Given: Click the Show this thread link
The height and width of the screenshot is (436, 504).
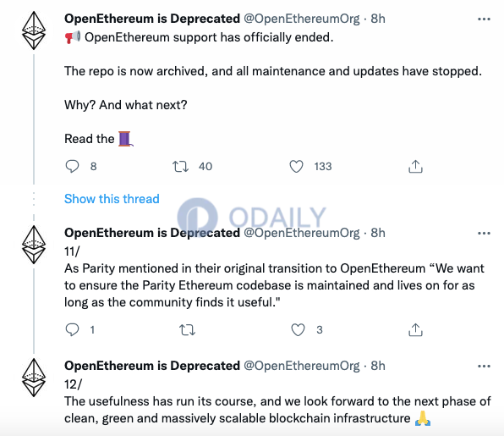Looking at the screenshot, I should (112, 199).
